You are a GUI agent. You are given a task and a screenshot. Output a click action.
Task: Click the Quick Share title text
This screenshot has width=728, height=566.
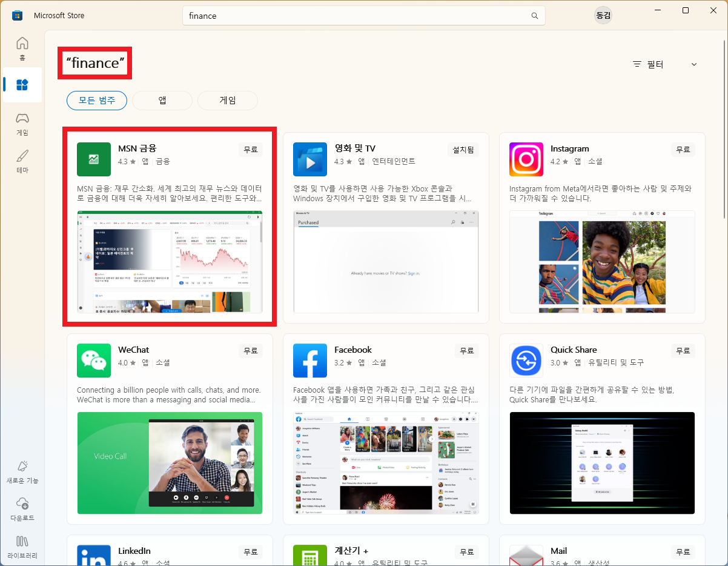tap(574, 350)
